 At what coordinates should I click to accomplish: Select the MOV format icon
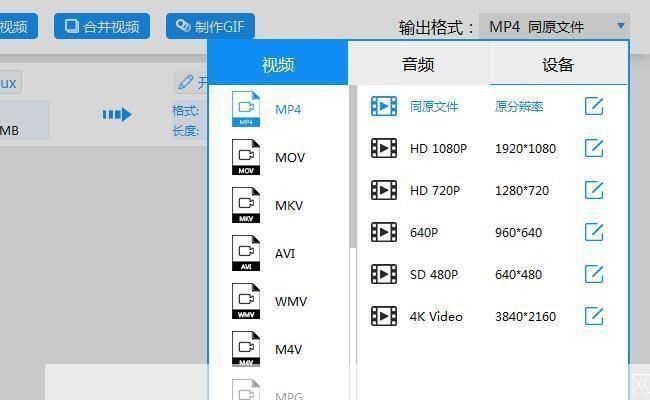click(246, 157)
